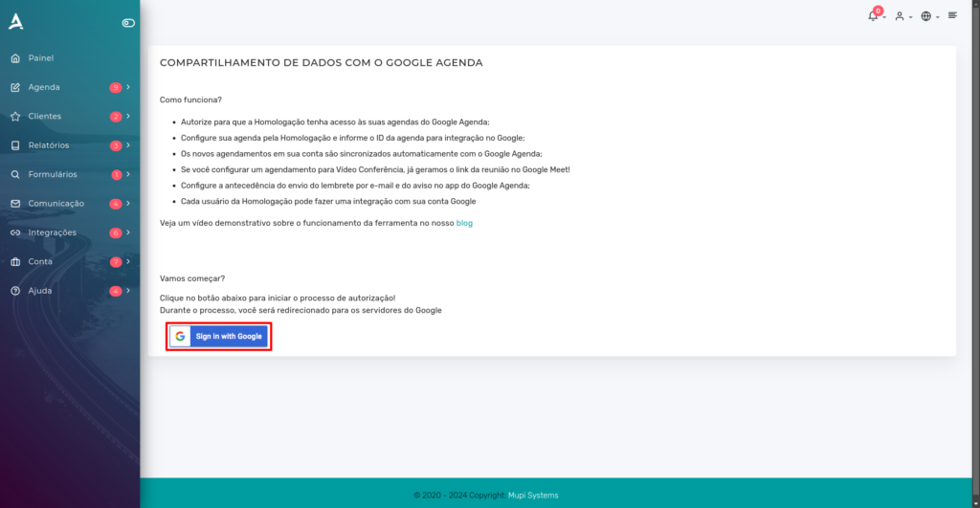This screenshot has width=980, height=508.
Task: Click the hamburger lines icon at top right
Action: (x=952, y=15)
